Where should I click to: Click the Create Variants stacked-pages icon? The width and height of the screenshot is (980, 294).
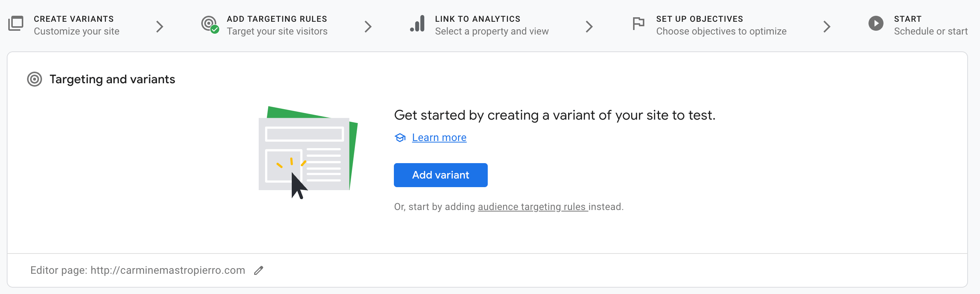point(16,24)
